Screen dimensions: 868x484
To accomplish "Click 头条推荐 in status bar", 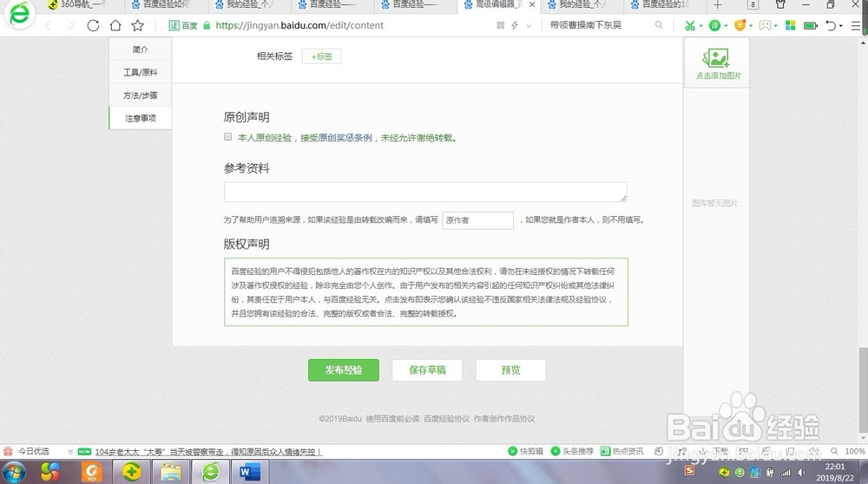I will (x=572, y=451).
